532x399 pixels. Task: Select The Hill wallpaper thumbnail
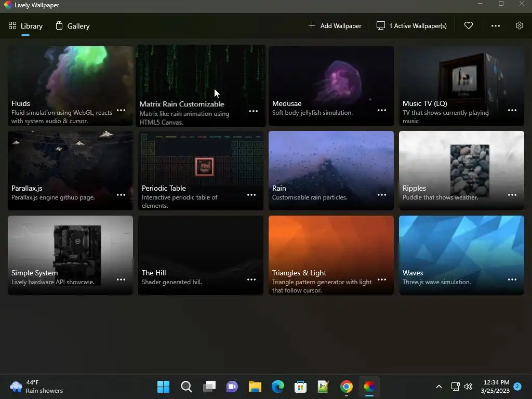201,255
